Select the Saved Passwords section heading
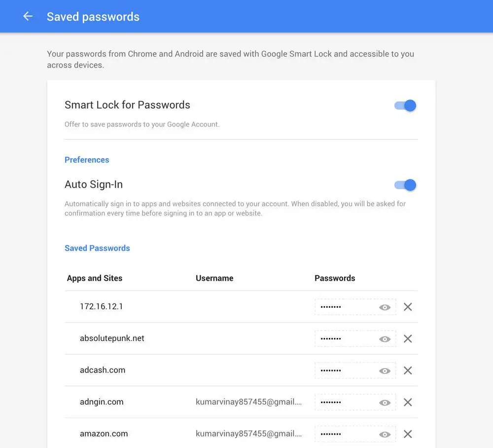 97,248
